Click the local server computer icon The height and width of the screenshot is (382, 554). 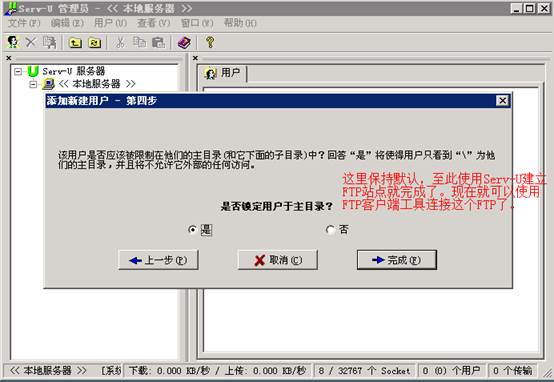click(48, 84)
